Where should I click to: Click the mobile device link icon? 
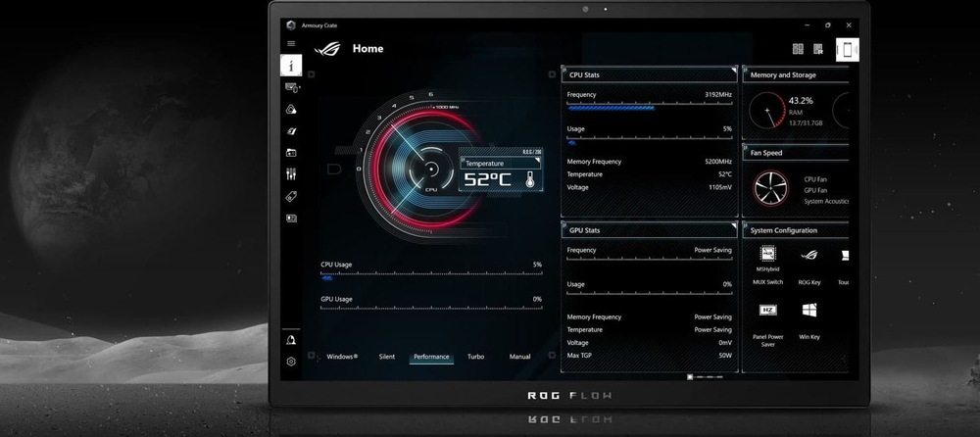point(848,49)
